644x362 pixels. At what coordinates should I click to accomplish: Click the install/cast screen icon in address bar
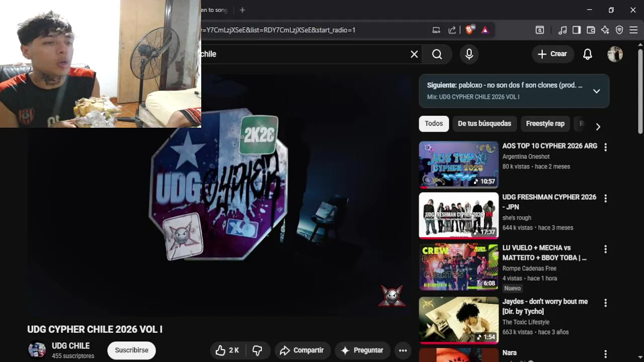(436, 30)
